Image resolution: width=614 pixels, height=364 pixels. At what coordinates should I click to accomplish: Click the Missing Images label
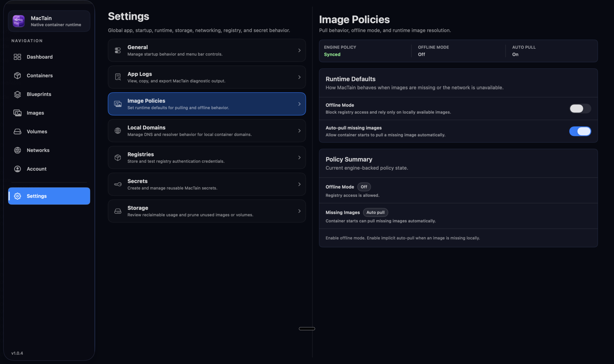point(342,212)
